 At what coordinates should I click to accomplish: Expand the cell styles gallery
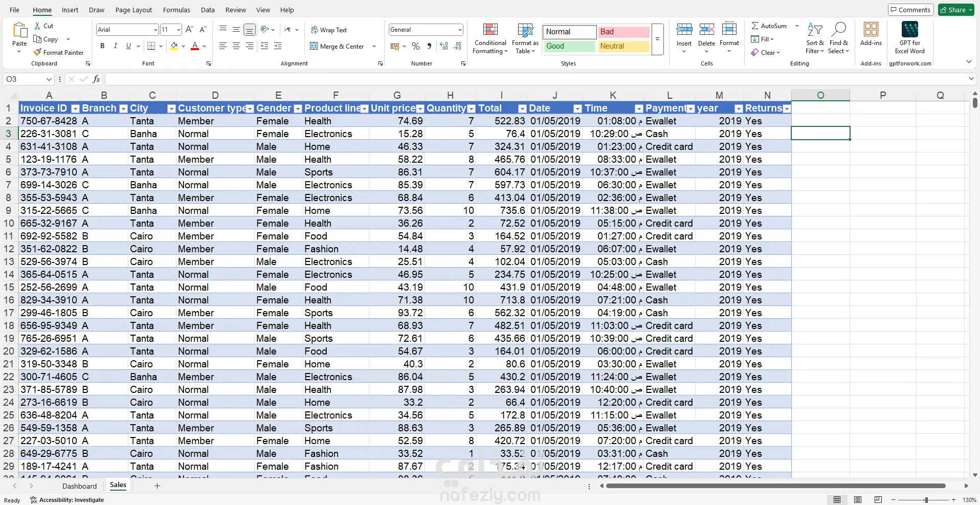click(x=658, y=39)
